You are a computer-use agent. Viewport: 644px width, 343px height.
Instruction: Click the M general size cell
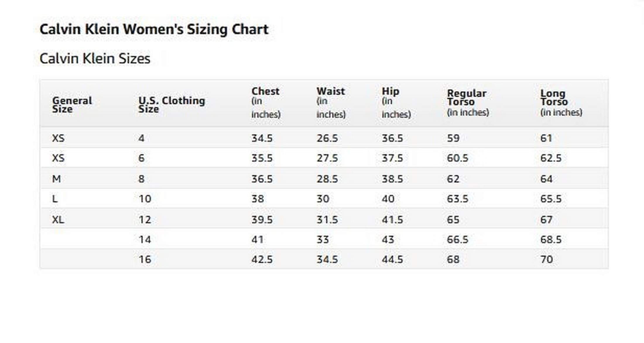[x=56, y=179]
